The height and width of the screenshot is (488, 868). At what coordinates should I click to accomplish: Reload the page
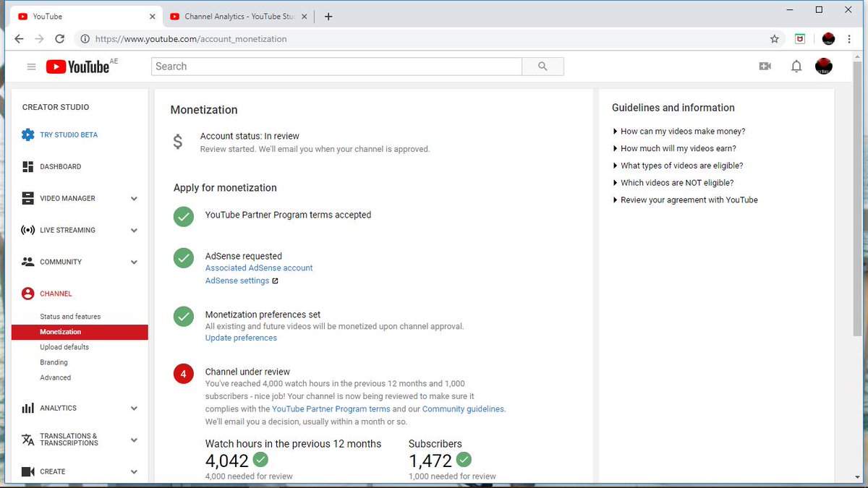click(x=60, y=39)
